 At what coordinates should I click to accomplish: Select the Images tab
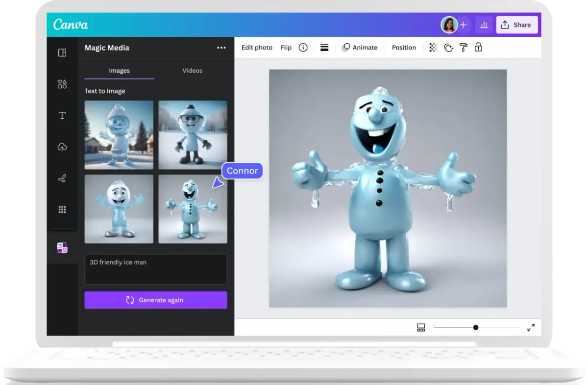pos(119,71)
